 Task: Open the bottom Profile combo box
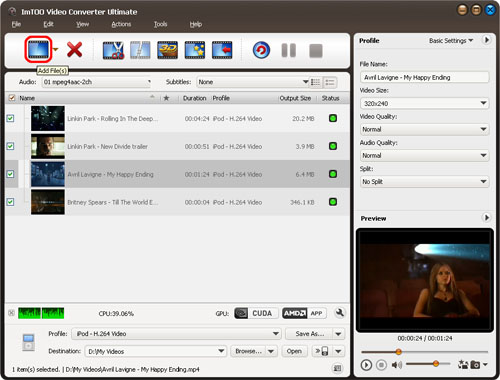176,334
